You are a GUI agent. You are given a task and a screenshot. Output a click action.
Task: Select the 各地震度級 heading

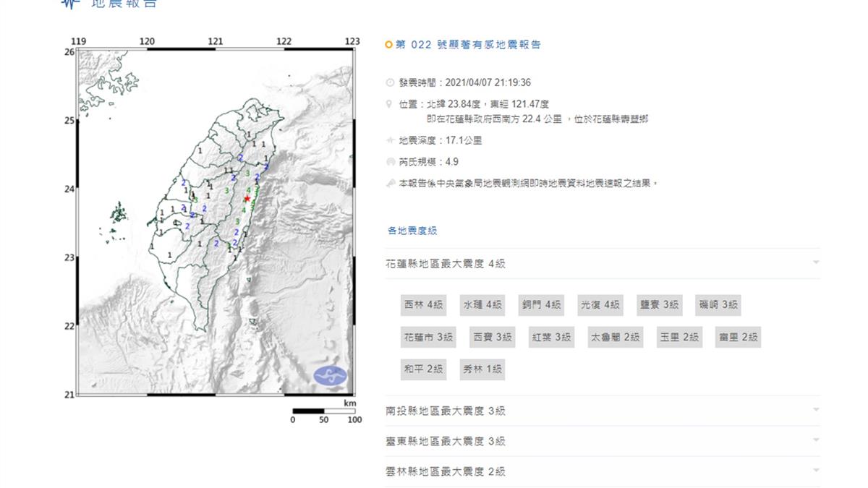412,231
